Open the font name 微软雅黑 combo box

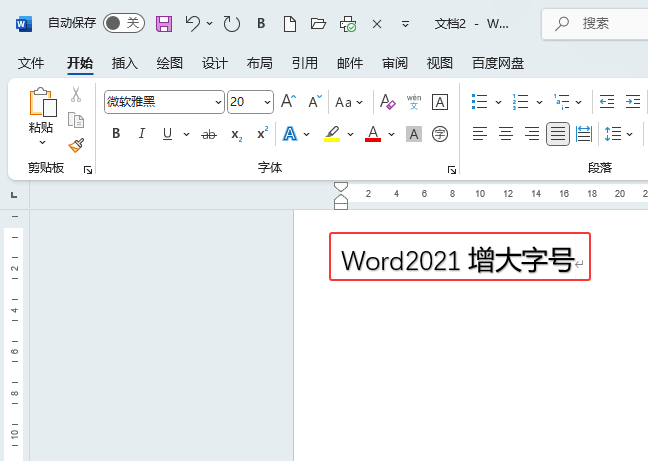[x=164, y=102]
